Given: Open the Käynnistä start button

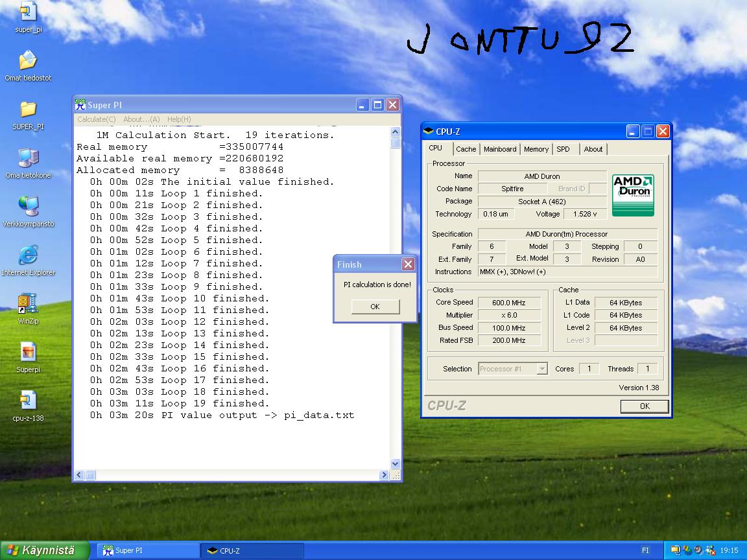Looking at the screenshot, I should coord(44,550).
